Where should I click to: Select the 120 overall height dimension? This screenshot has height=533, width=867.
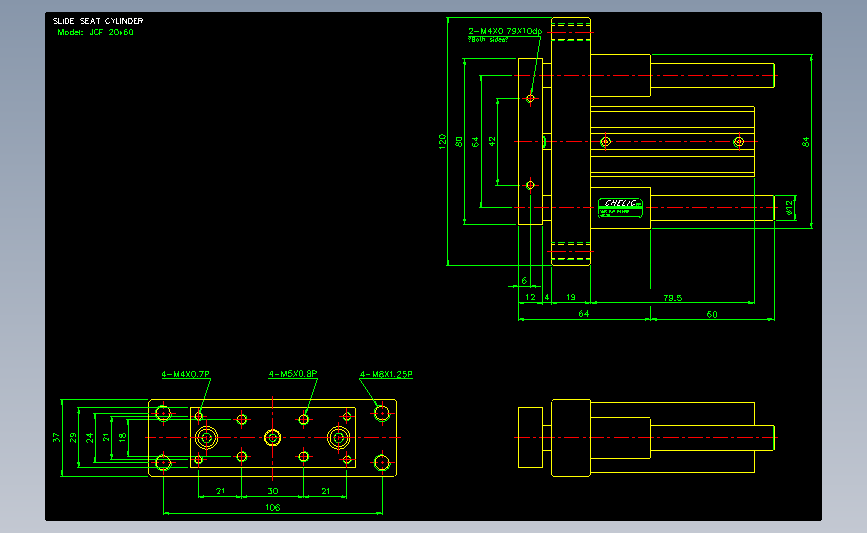point(442,141)
